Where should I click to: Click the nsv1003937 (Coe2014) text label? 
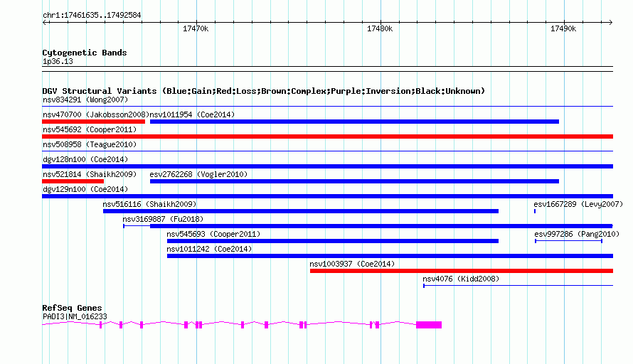(352, 264)
